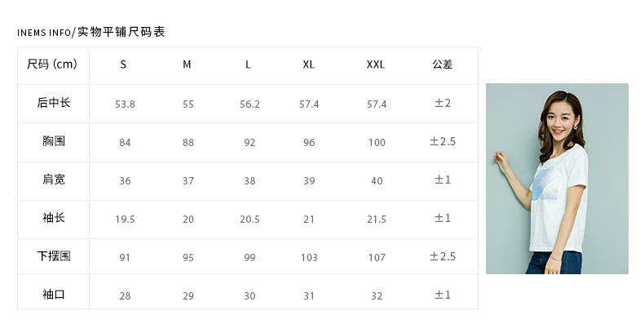The image size is (644, 333).
Task: Click the INEMS INFO size chart title
Action: (x=91, y=33)
